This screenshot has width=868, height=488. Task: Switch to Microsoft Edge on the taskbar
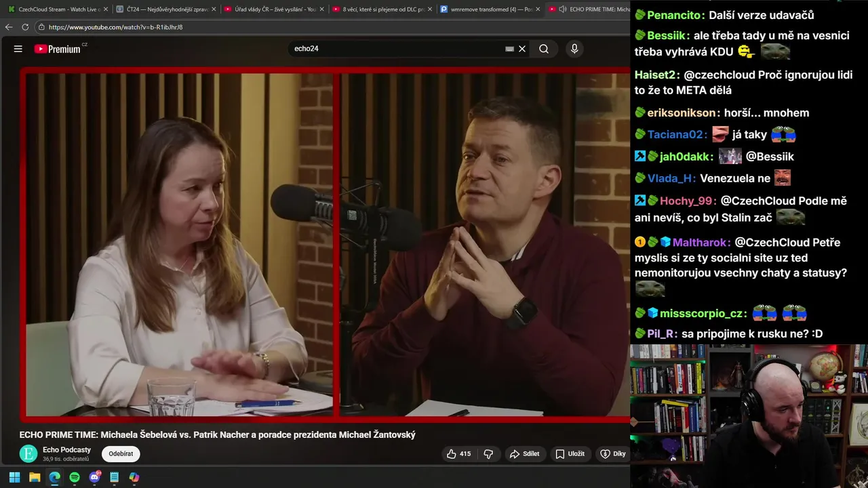pos(54,477)
